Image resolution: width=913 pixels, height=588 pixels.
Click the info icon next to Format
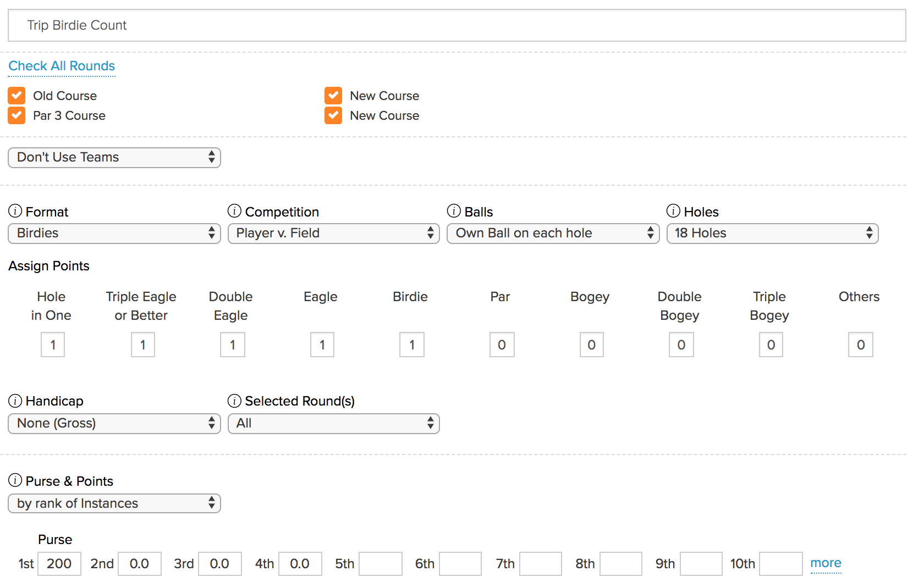tap(15, 211)
